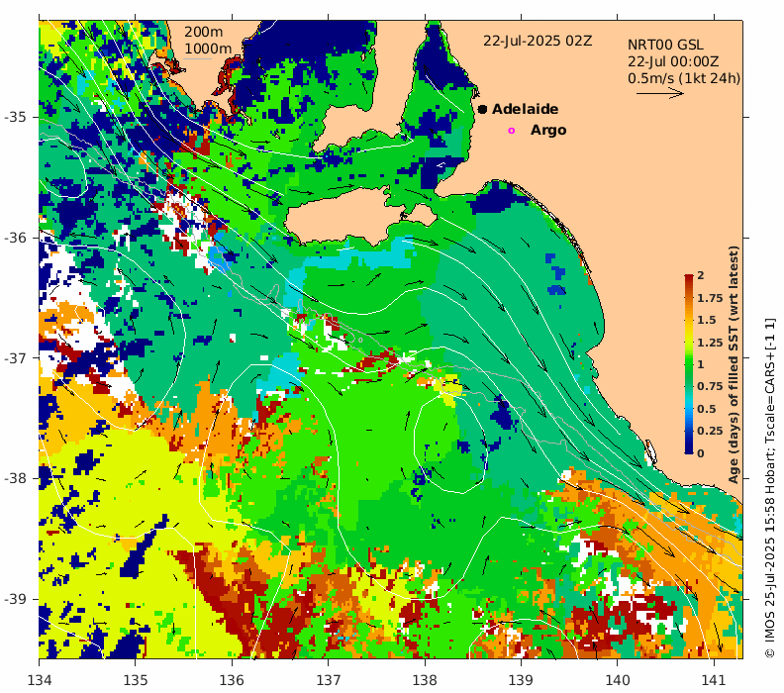
Task: Click the 22-Jul-2025 02Z date stamp
Action: tap(538, 41)
